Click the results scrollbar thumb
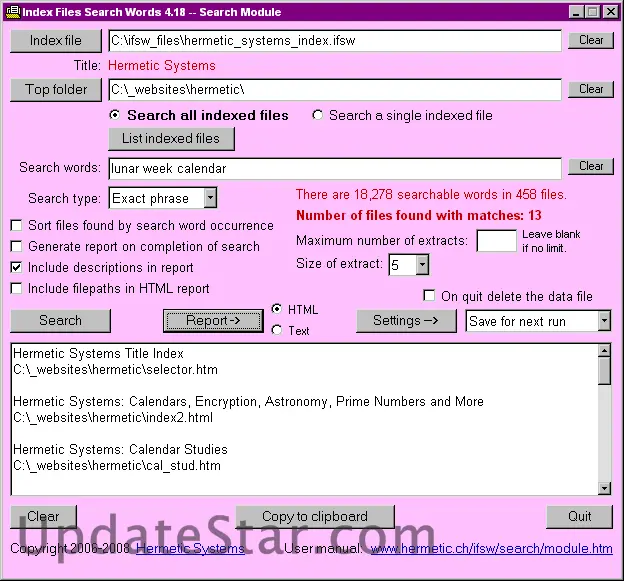This screenshot has height=581, width=624. (604, 371)
